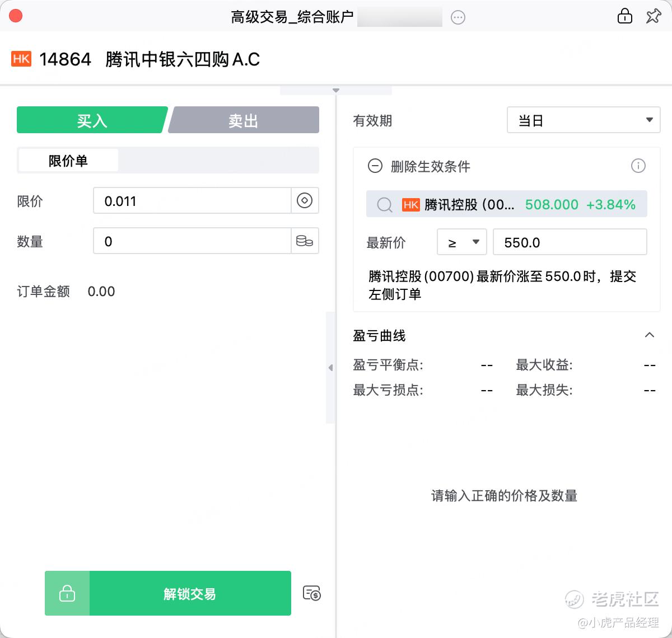Click the trigger price field showing 550.0
The image size is (672, 638).
tap(570, 242)
